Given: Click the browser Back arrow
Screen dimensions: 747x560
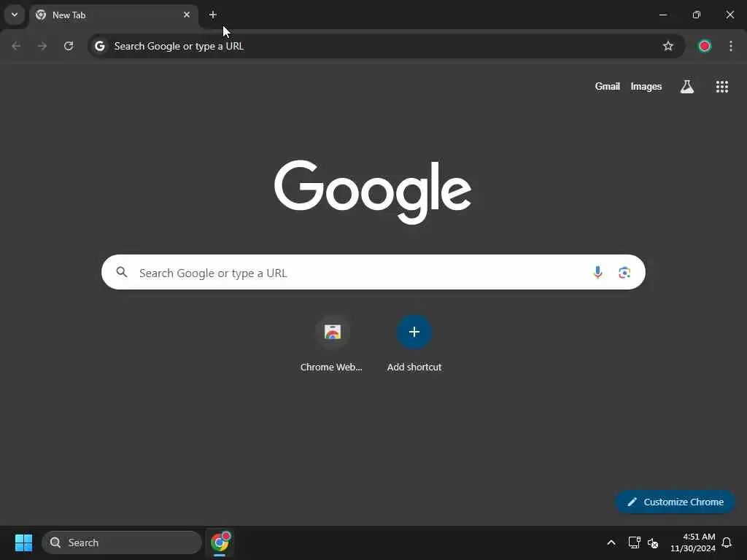Looking at the screenshot, I should (16, 46).
